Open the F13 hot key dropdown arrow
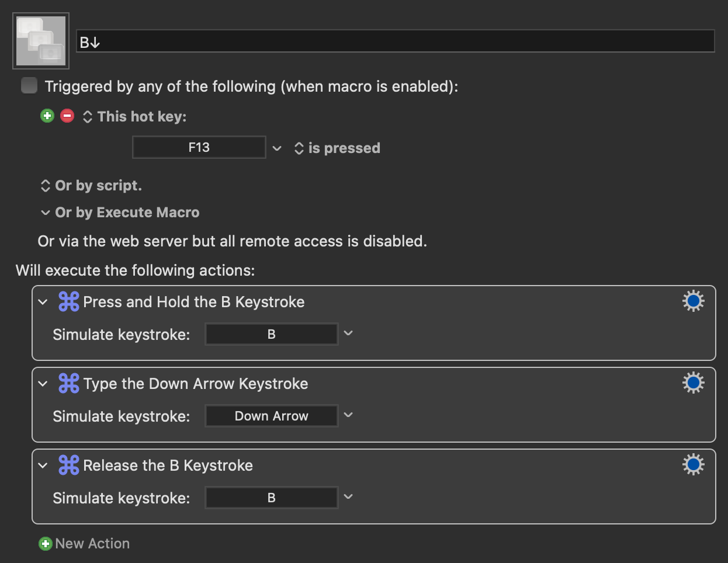This screenshot has width=728, height=563. click(277, 148)
